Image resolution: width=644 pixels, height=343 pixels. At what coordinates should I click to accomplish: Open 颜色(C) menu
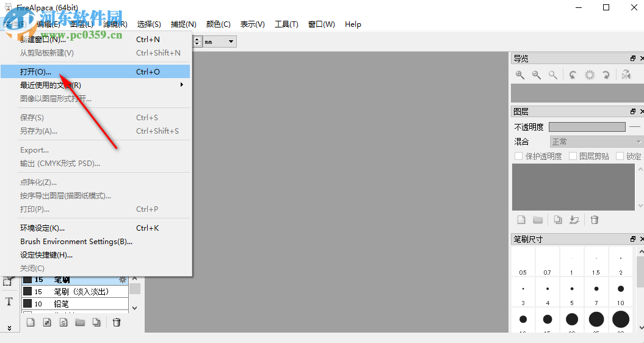(x=218, y=24)
